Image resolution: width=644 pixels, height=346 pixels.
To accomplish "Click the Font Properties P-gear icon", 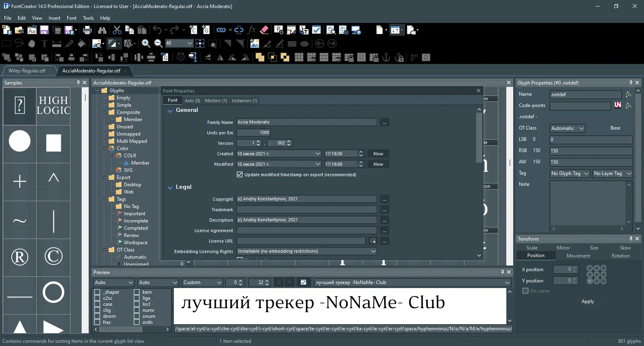I will [x=279, y=30].
